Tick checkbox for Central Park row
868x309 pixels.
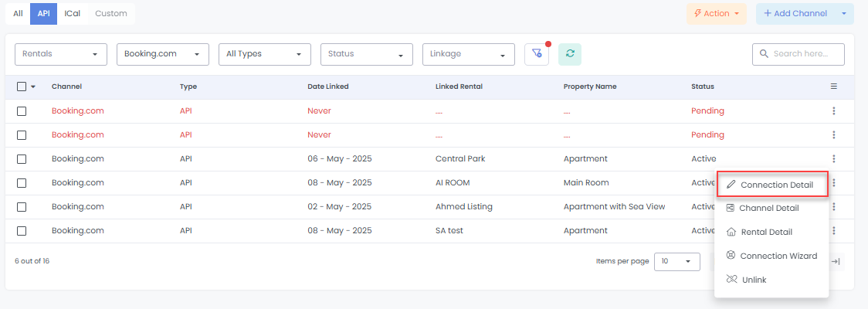point(22,159)
